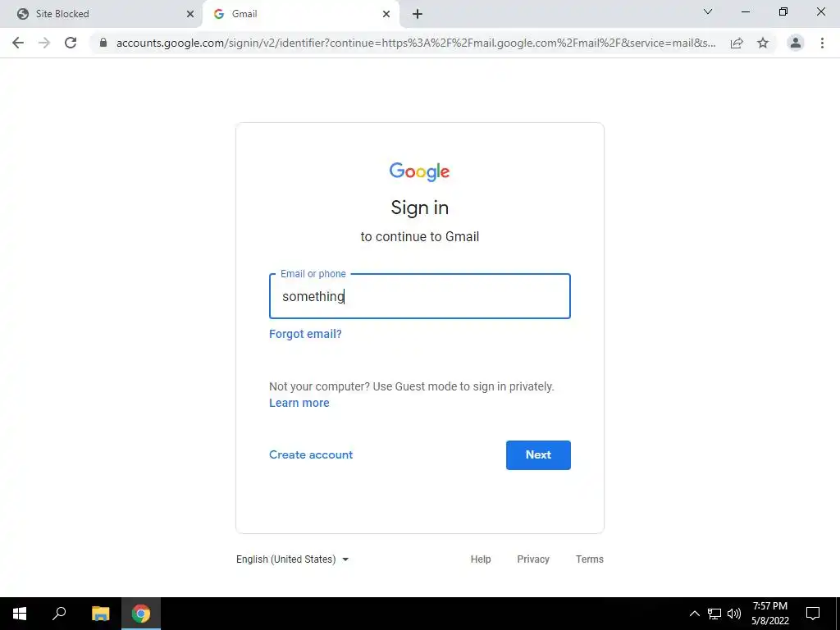This screenshot has height=630, width=840.
Task: Go back to the previous page
Action: tap(18, 43)
